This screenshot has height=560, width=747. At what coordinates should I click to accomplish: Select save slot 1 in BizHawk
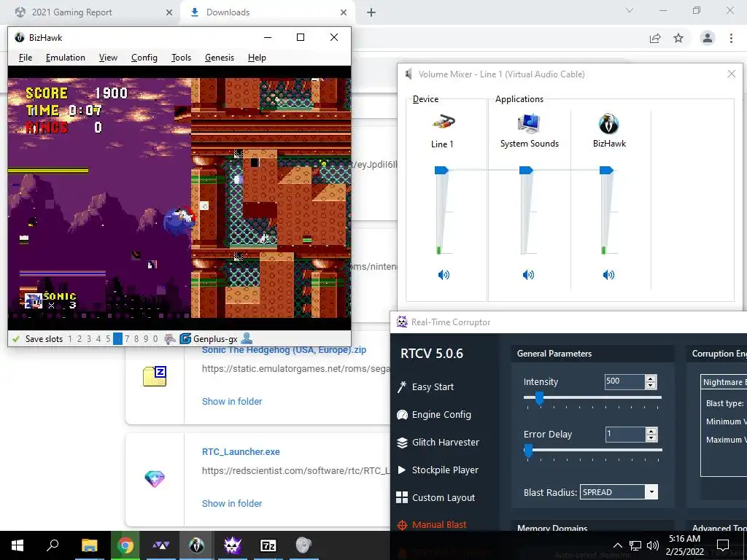tap(70, 339)
